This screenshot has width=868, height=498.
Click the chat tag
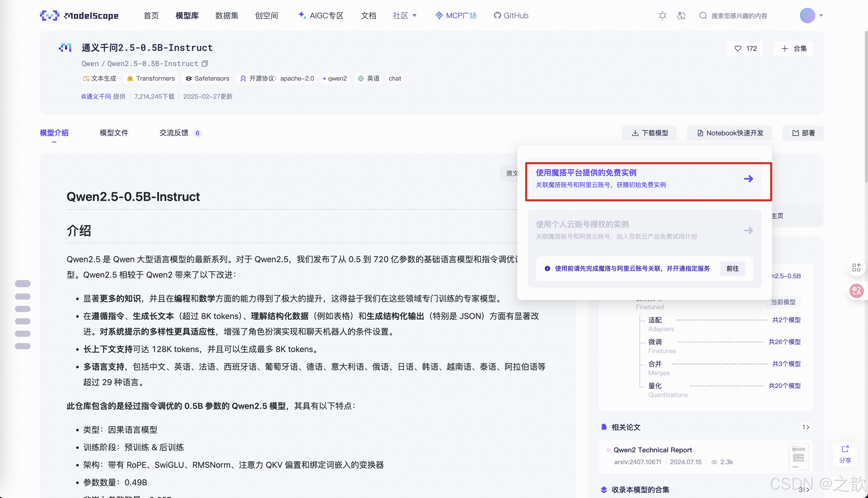[x=394, y=78]
